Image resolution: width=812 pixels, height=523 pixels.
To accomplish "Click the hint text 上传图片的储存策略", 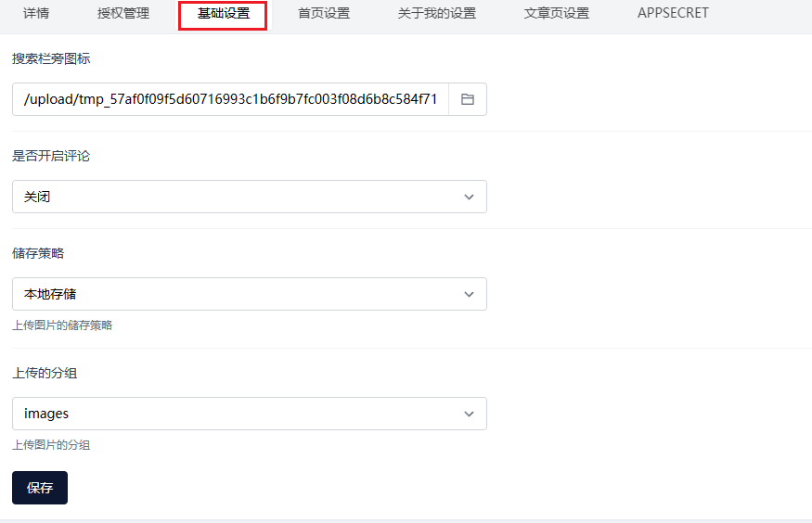I will [x=63, y=325].
